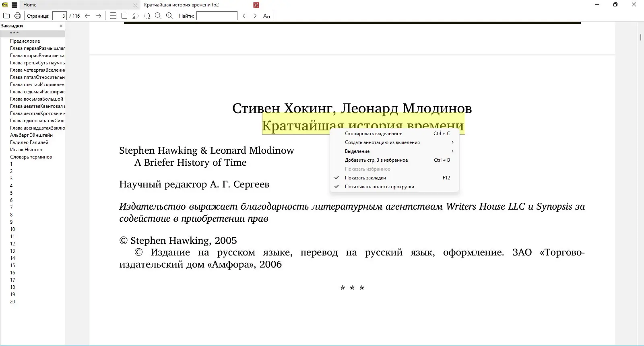The width and height of the screenshot is (644, 346).
Task: Close the Кратчайшая история времени.fb2 tab
Action: tap(256, 5)
